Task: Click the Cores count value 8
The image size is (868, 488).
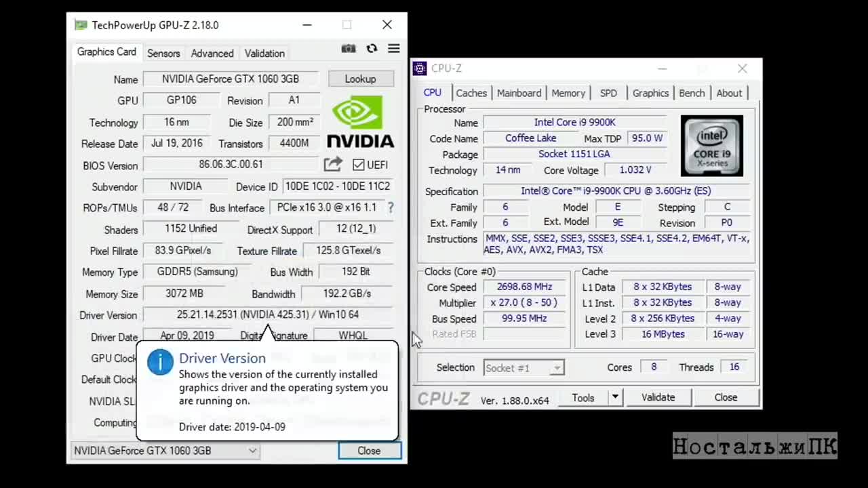Action: tap(654, 367)
